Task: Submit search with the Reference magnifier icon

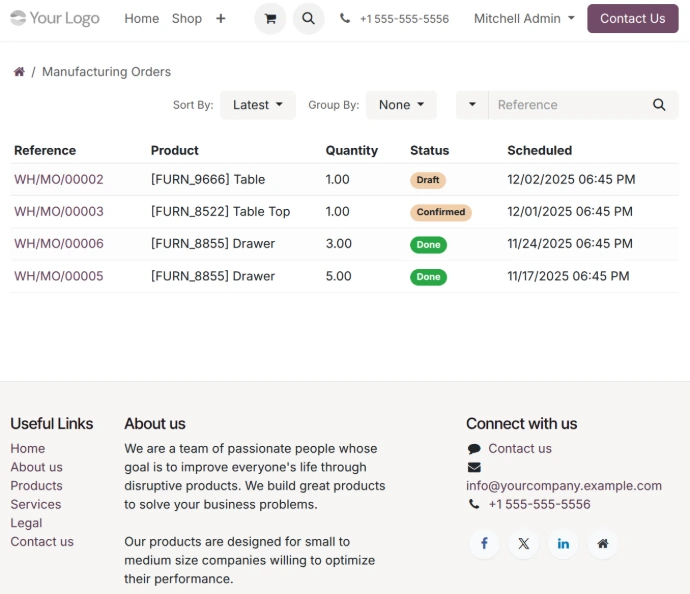Action: [x=659, y=105]
